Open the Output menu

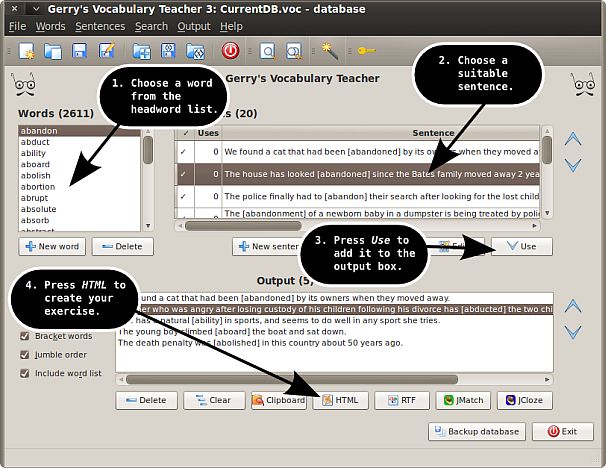(x=194, y=26)
